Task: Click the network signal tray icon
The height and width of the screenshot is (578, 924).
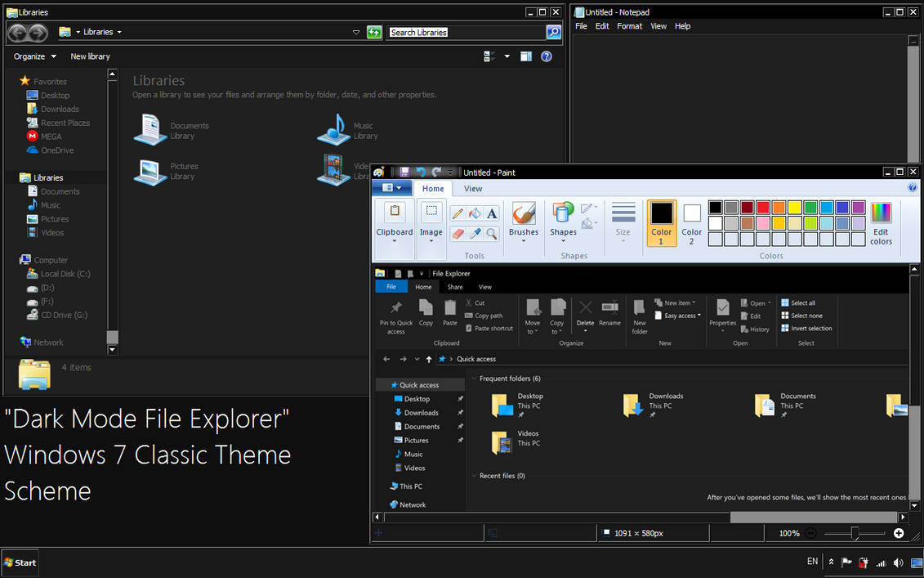Action: tap(881, 562)
